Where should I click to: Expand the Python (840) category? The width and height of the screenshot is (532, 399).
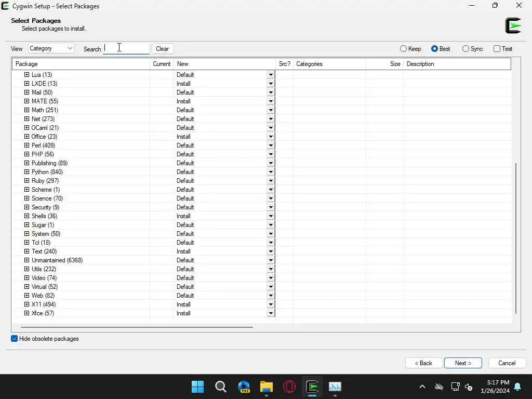(x=27, y=171)
